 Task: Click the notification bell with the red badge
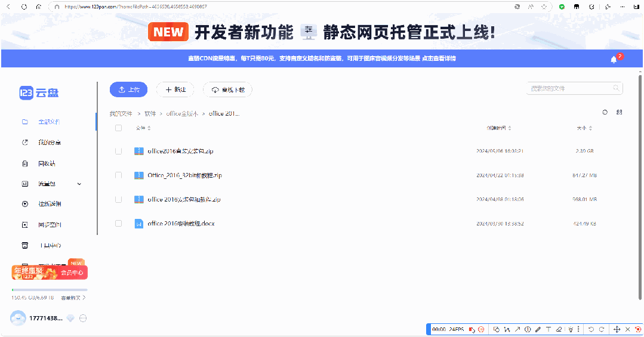[x=614, y=60]
